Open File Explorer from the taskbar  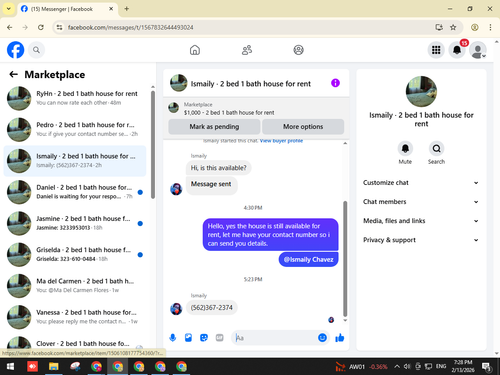pos(54,367)
